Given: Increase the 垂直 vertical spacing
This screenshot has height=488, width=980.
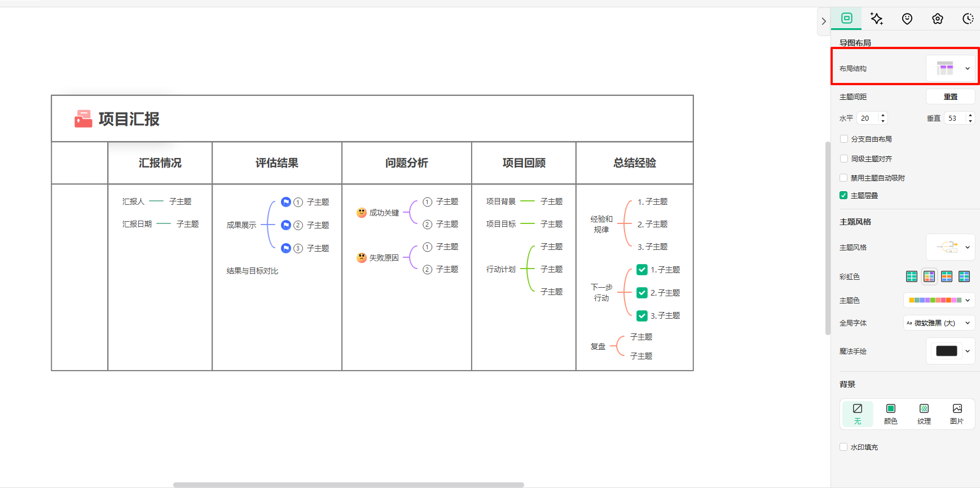Looking at the screenshot, I should click(970, 115).
